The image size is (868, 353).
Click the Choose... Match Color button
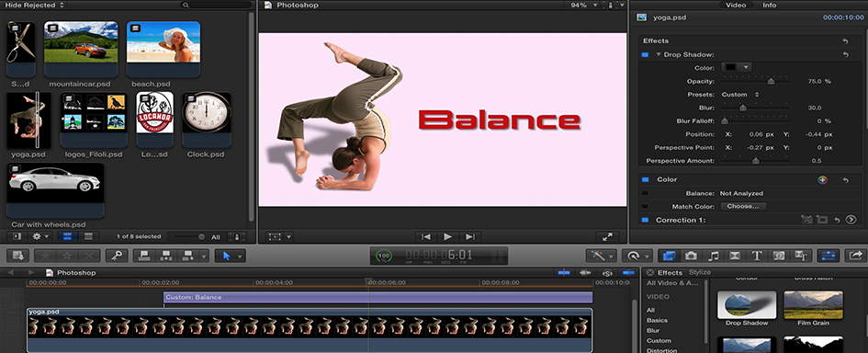click(x=743, y=206)
